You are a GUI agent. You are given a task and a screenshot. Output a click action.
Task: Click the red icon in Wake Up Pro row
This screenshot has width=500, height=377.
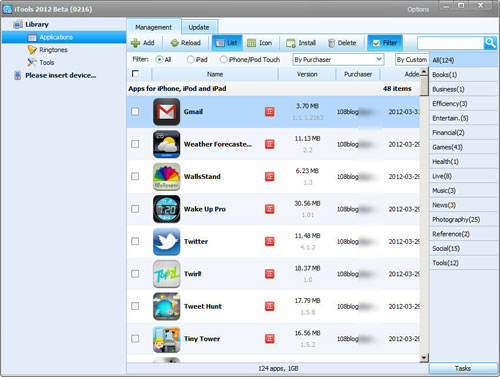tap(270, 209)
